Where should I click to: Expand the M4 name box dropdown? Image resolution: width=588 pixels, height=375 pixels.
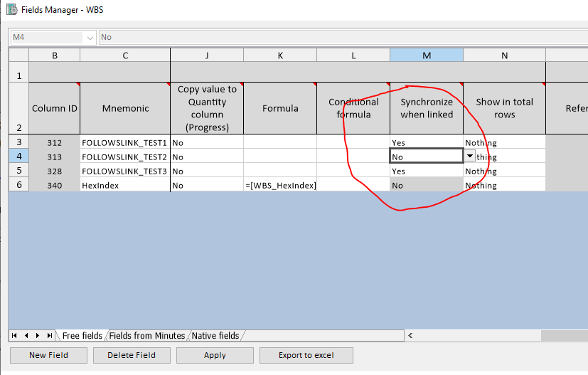90,37
